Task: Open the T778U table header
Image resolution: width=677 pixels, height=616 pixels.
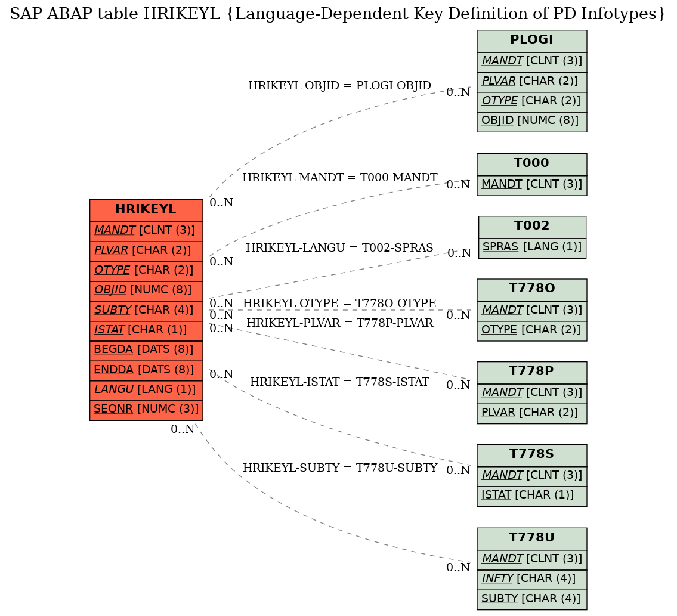Action: [531, 538]
